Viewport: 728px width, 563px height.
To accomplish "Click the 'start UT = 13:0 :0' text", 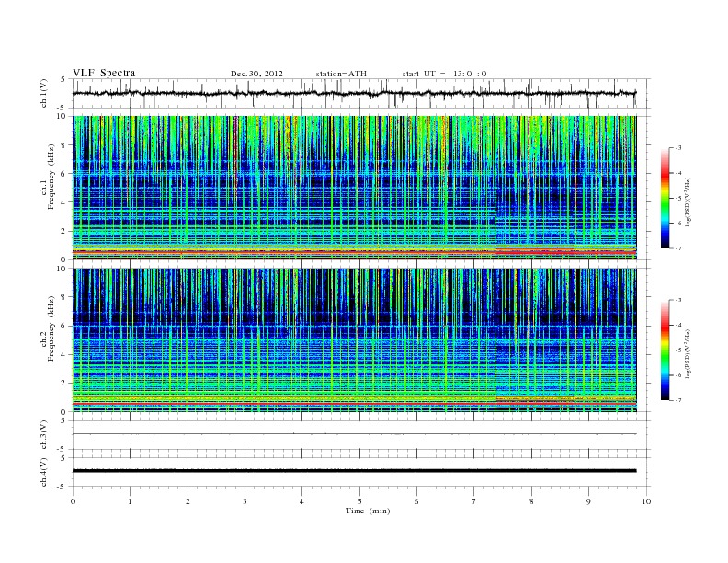I will (444, 74).
